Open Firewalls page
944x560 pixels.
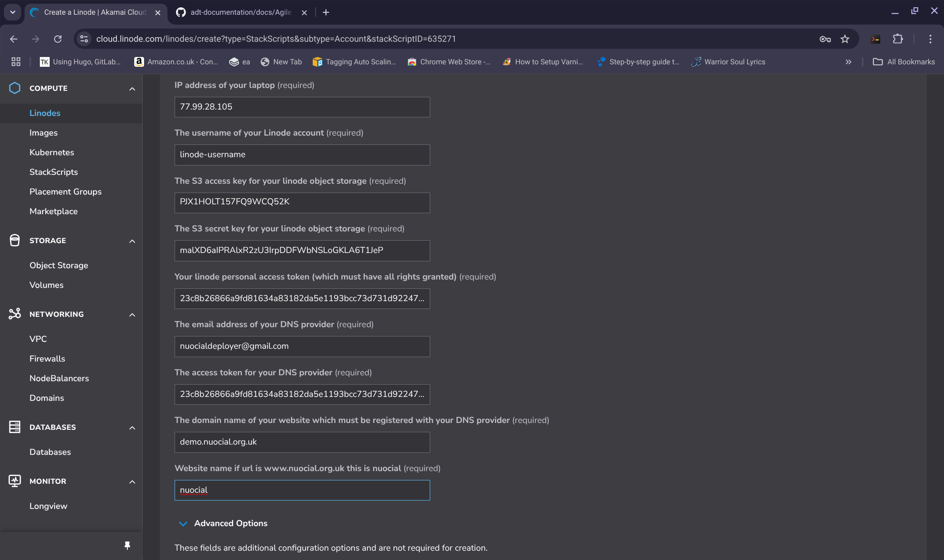pos(47,359)
